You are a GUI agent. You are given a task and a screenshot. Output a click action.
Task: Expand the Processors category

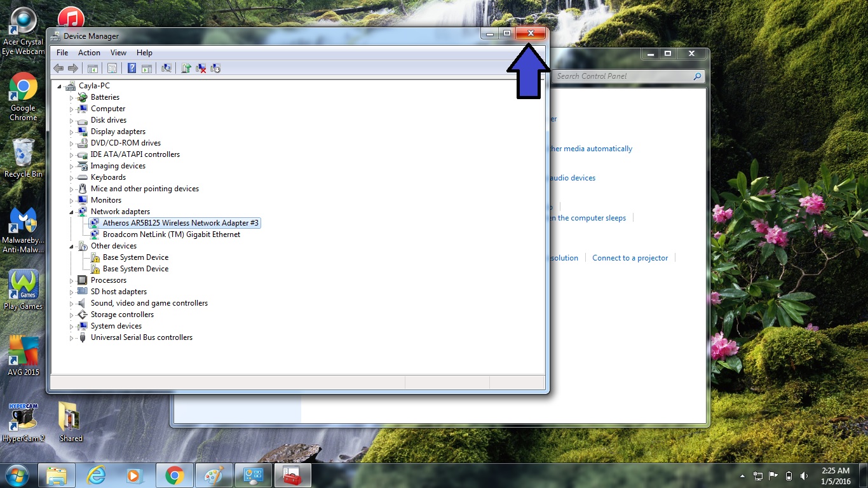point(72,281)
